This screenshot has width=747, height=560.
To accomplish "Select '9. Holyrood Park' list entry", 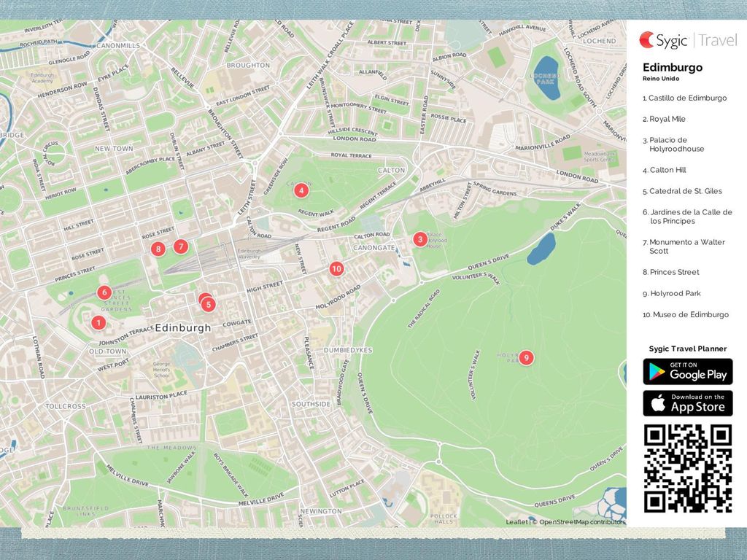I will click(672, 293).
